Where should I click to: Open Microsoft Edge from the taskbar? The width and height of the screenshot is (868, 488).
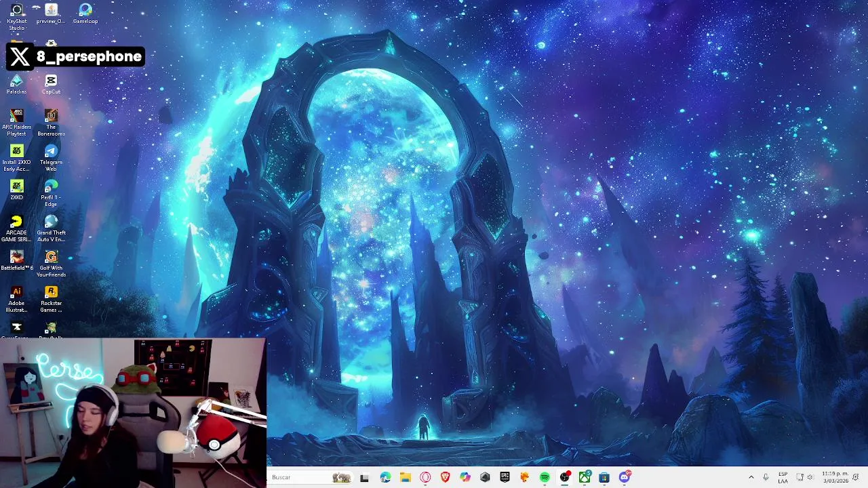point(385,477)
